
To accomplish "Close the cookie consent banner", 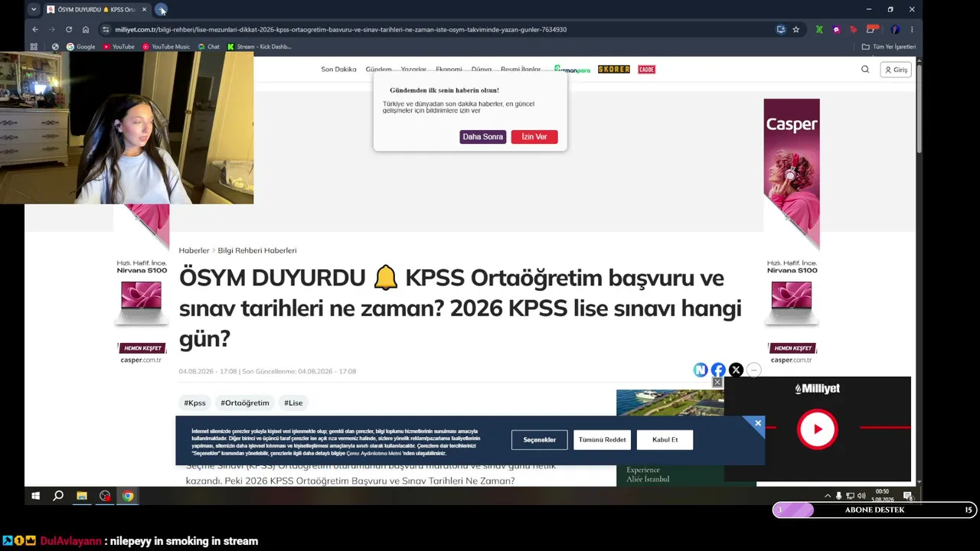I will click(x=758, y=423).
